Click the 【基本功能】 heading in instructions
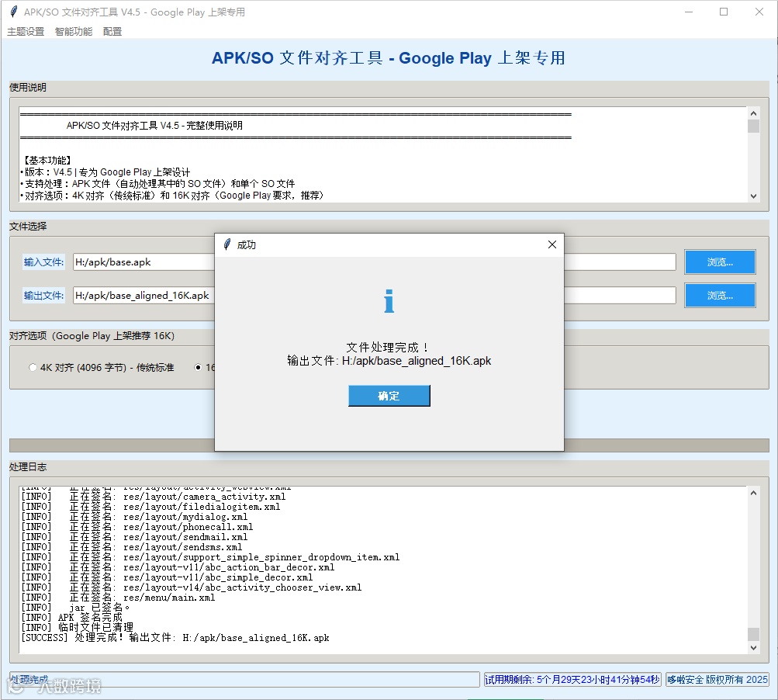Image resolution: width=778 pixels, height=700 pixels. [46, 160]
